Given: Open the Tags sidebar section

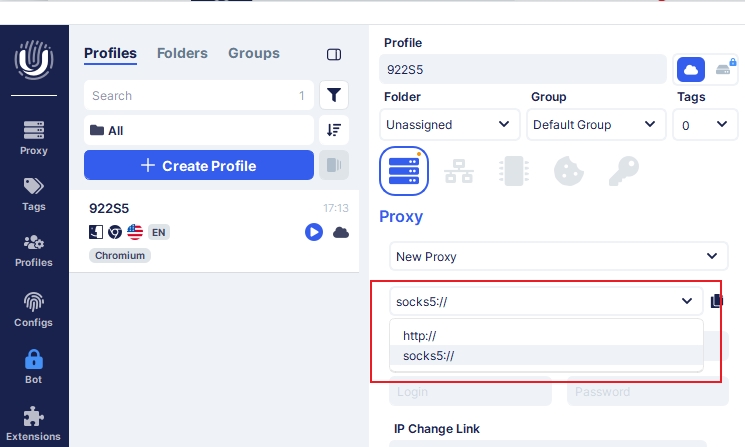Looking at the screenshot, I should (x=34, y=192).
